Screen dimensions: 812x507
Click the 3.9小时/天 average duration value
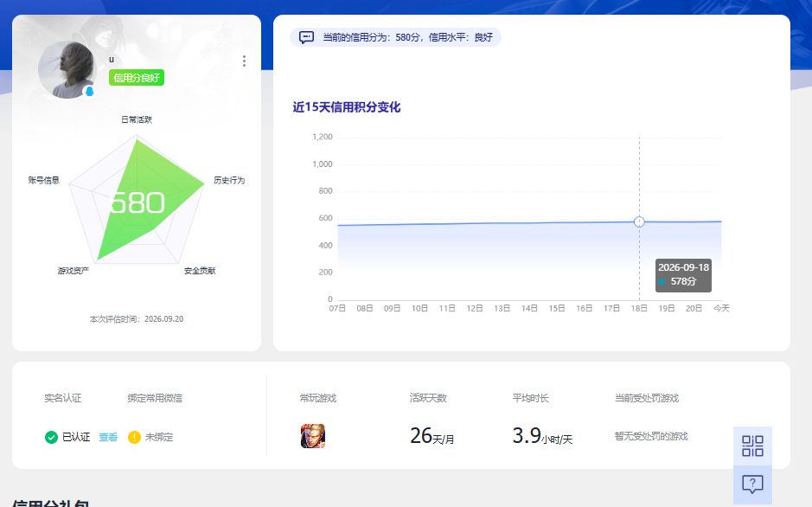(542, 436)
